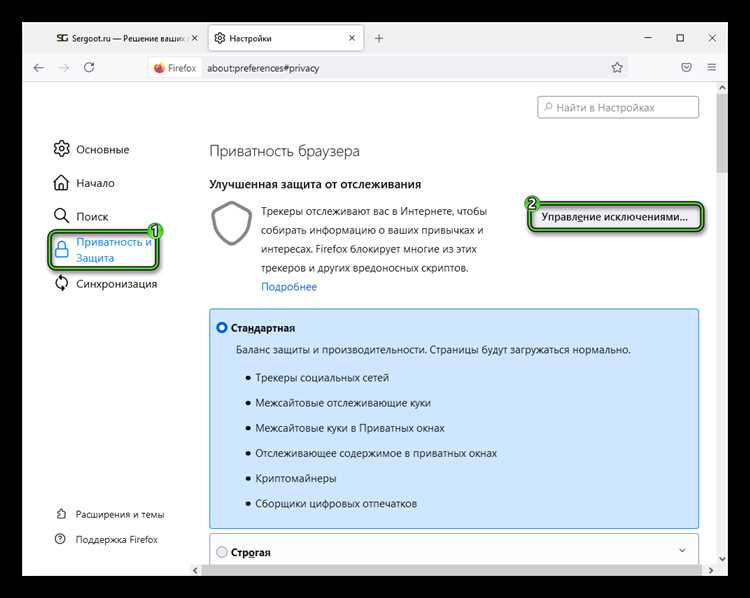750x598 pixels.
Task: Click the gear icon beside Основные
Action: click(x=61, y=149)
